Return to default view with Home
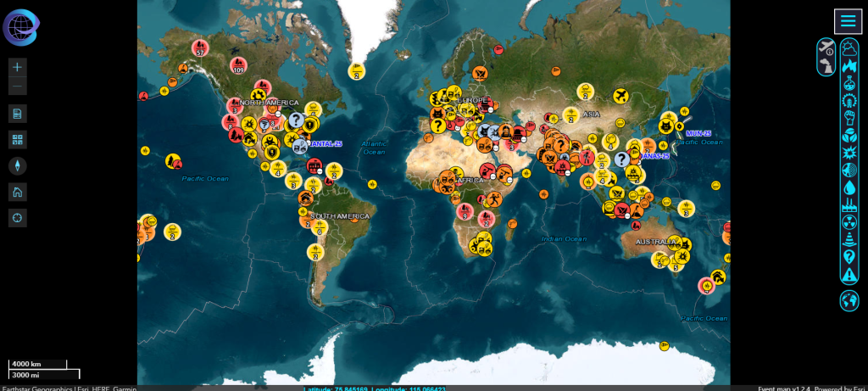The width and height of the screenshot is (868, 391). tap(18, 192)
